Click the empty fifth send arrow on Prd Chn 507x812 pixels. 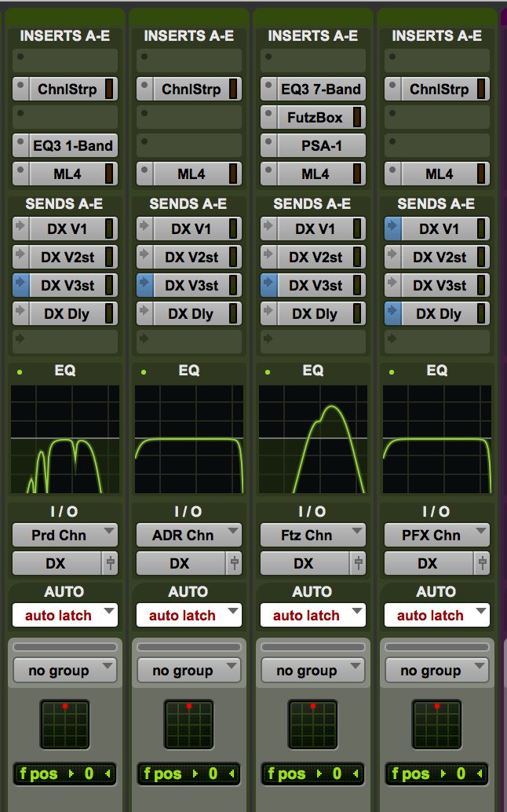click(20, 339)
